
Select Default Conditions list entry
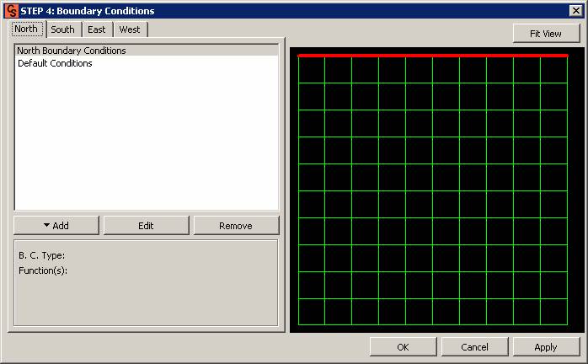point(147,63)
